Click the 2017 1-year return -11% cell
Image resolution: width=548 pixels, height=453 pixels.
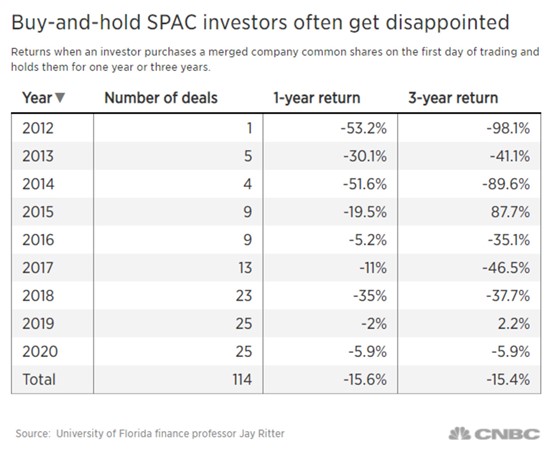[330, 268]
